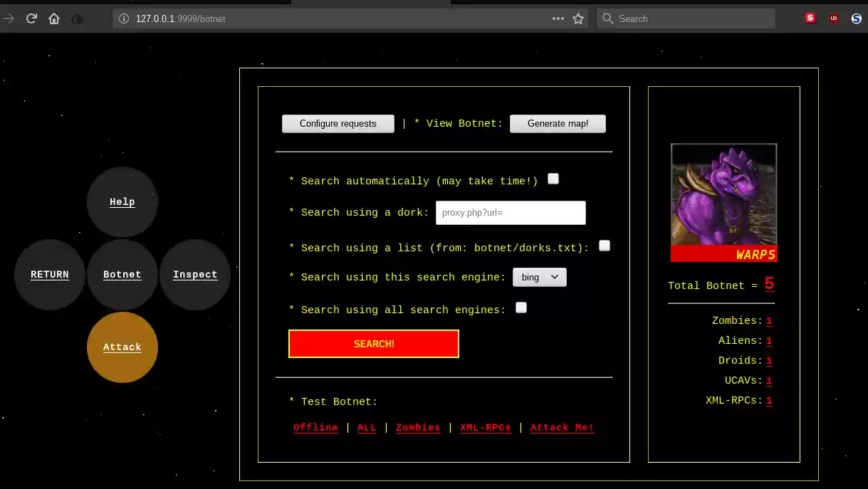Bookmark page using the star icon
Image resolution: width=868 pixels, height=489 pixels.
[x=578, y=19]
